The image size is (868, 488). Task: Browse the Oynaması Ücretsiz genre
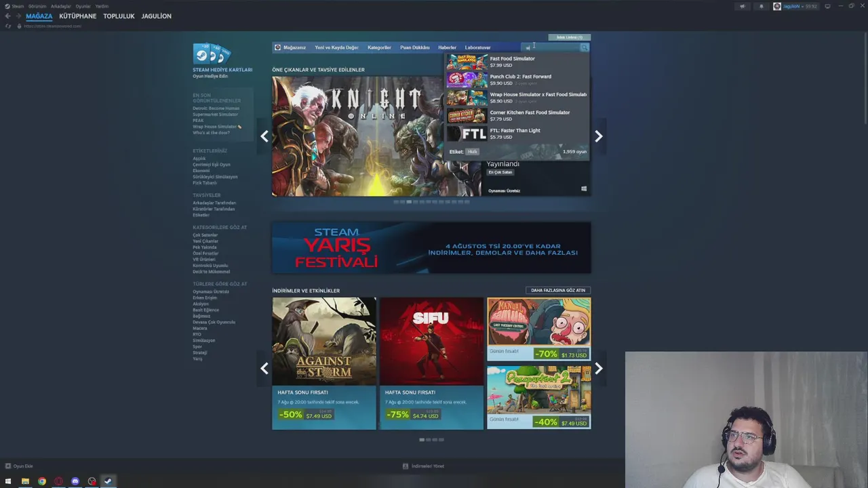click(211, 291)
